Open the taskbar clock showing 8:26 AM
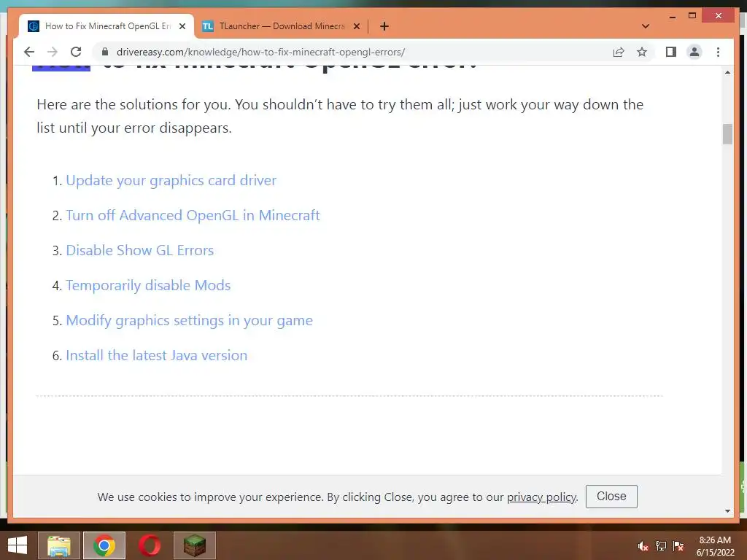Screen dimensions: 747x560 tap(715, 546)
